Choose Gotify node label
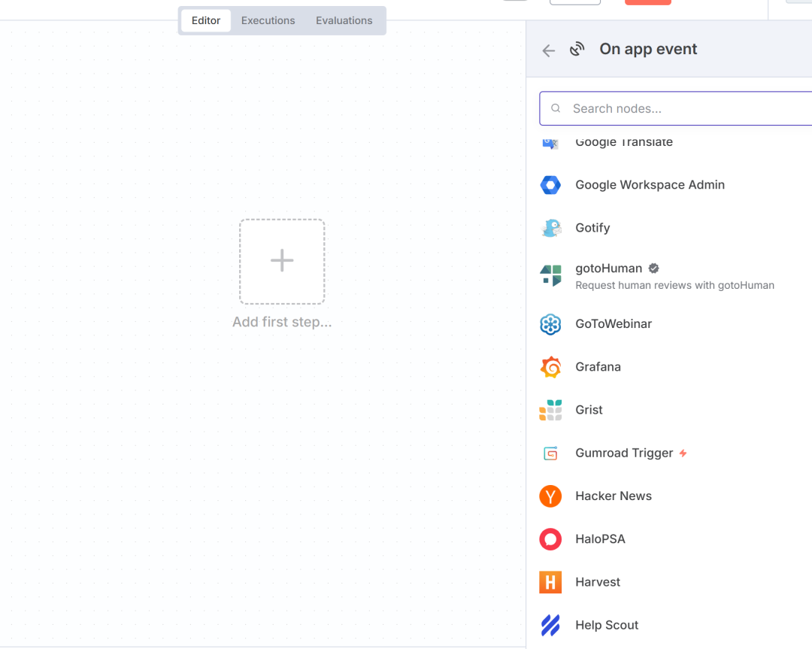 (x=592, y=228)
